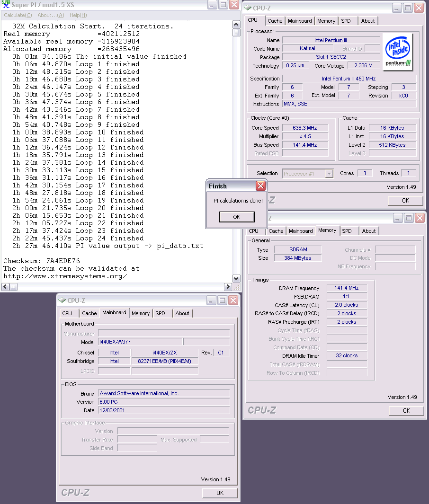
Task: Click the DRAM Idle Timer value 32 clocks
Action: [347, 355]
